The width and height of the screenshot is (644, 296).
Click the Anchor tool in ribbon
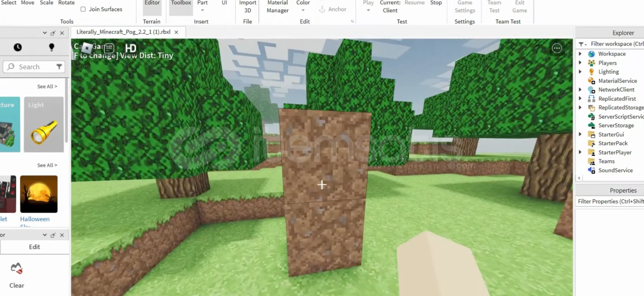click(332, 9)
